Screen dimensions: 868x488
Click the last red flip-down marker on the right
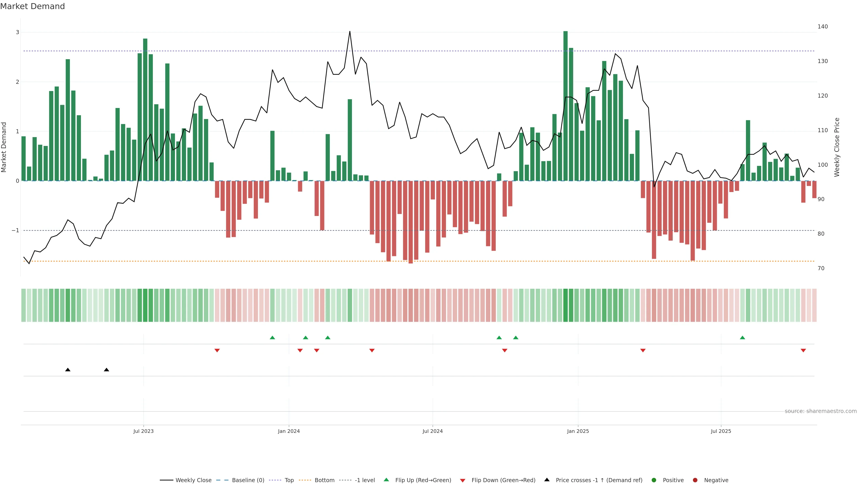point(803,351)
